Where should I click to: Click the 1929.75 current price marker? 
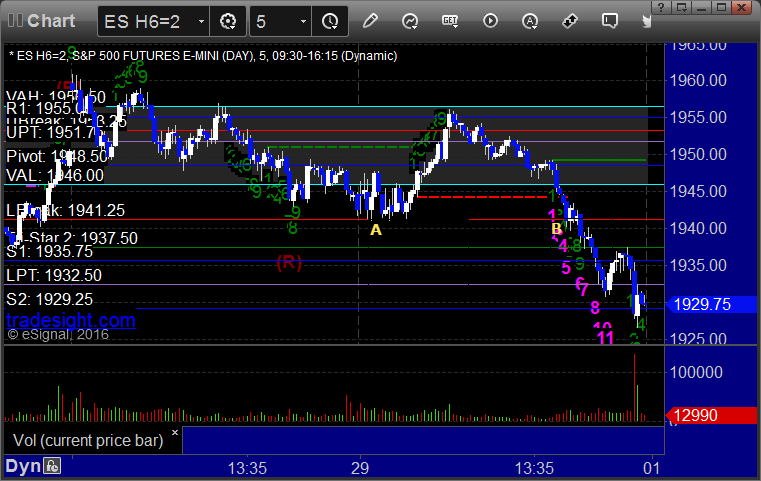(711, 304)
